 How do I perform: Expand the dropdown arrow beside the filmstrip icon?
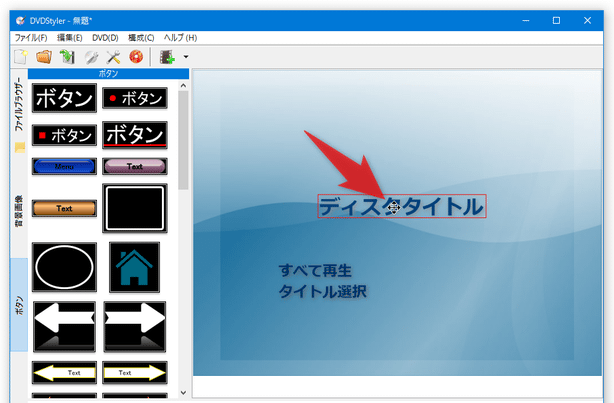tap(186, 57)
